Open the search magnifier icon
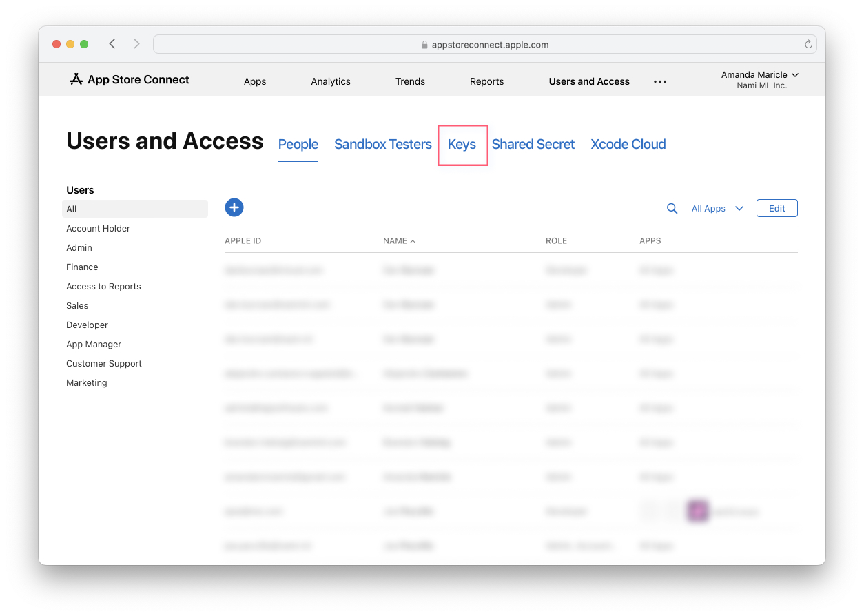This screenshot has width=864, height=616. [672, 208]
